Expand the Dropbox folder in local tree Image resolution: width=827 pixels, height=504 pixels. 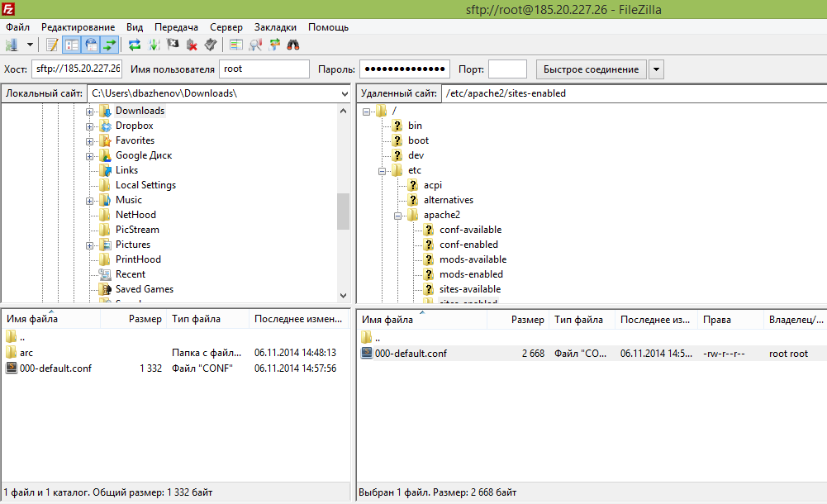tap(89, 126)
